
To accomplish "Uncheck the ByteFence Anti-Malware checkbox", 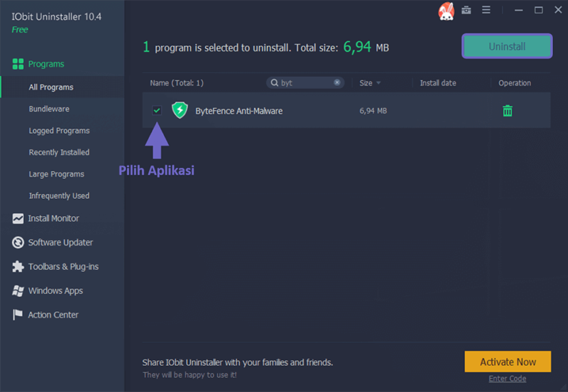I will coord(157,110).
